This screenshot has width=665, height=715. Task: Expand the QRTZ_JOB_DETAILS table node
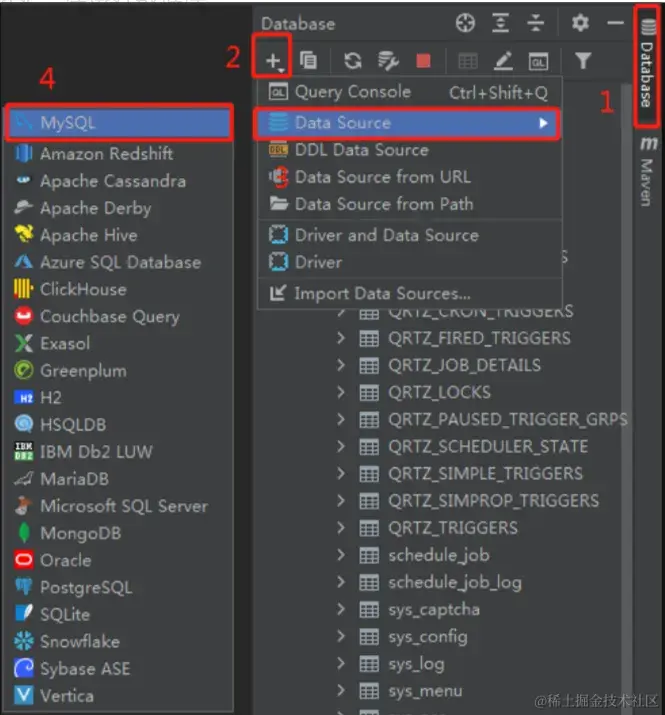tap(341, 365)
